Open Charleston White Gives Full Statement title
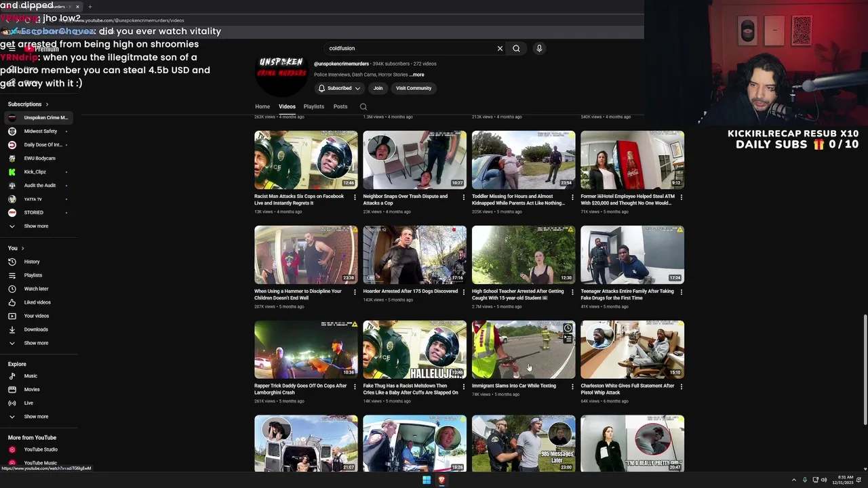868x488 pixels. click(627, 389)
